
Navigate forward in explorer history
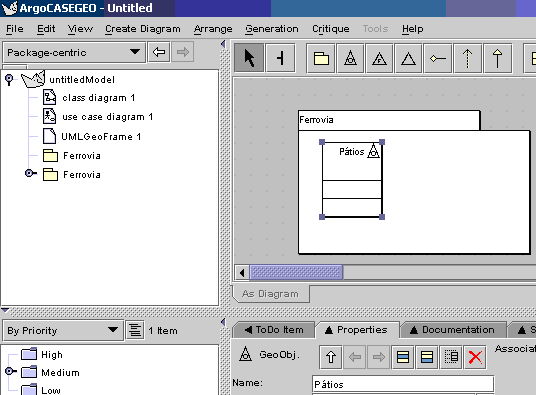(183, 52)
